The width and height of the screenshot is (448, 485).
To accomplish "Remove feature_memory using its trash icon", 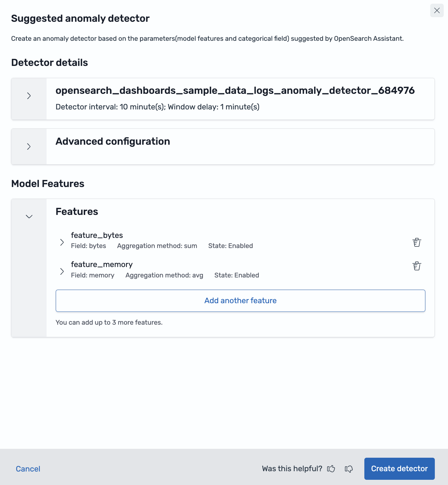I will tap(417, 266).
